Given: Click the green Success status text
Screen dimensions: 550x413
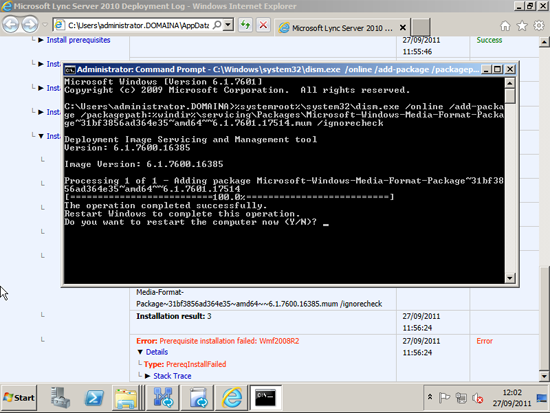Looking at the screenshot, I should click(x=489, y=40).
